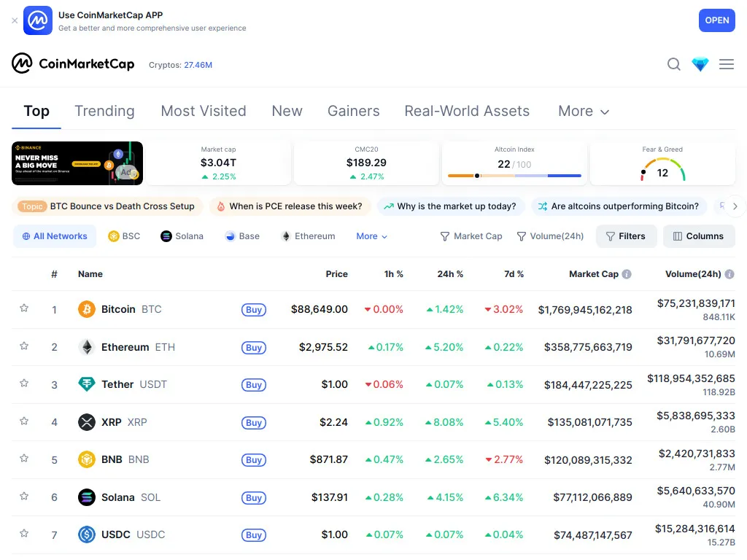
Task: Open the CoinMarketCap logo homepage
Action: (x=73, y=64)
